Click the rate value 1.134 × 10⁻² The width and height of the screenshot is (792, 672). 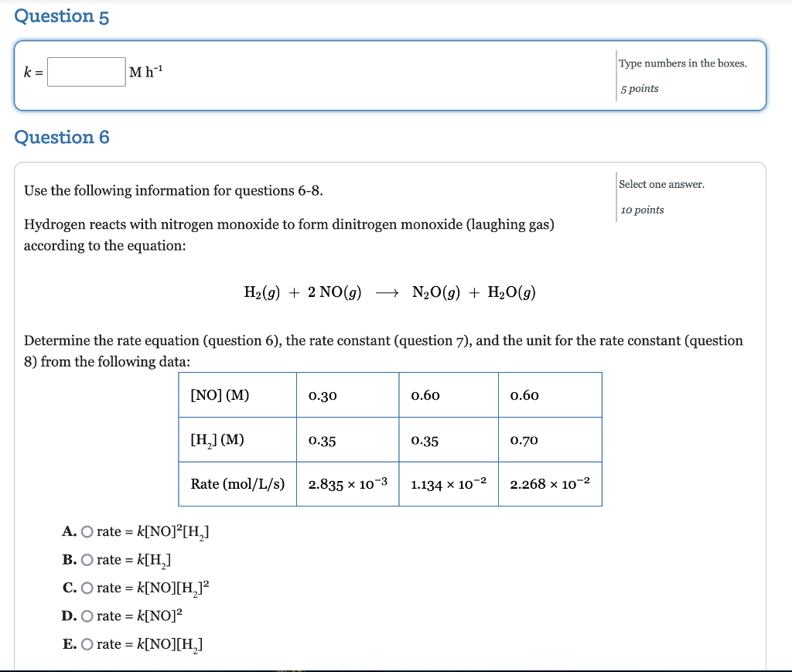(447, 483)
